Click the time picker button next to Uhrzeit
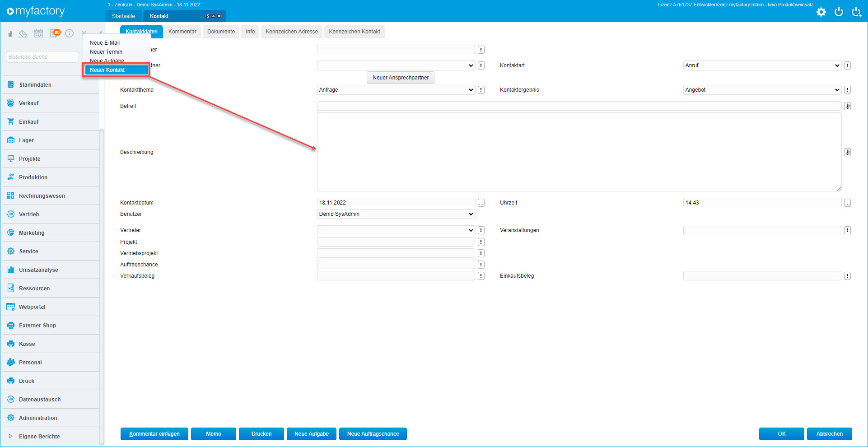The width and height of the screenshot is (868, 447). point(847,203)
